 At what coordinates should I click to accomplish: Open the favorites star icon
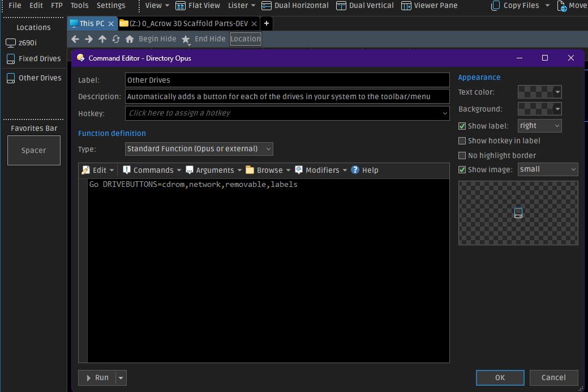pos(186,40)
